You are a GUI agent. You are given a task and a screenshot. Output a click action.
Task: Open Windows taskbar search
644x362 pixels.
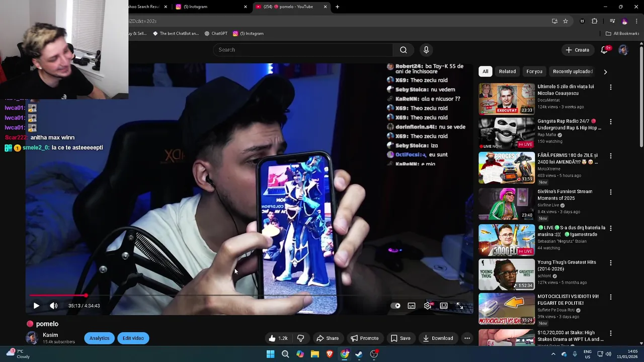[x=285, y=354]
